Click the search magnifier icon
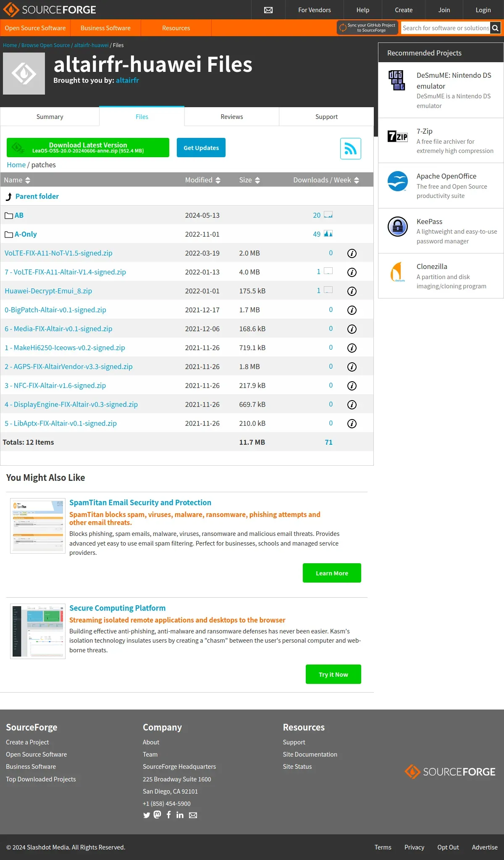Viewport: 504px width, 860px height. tap(496, 28)
